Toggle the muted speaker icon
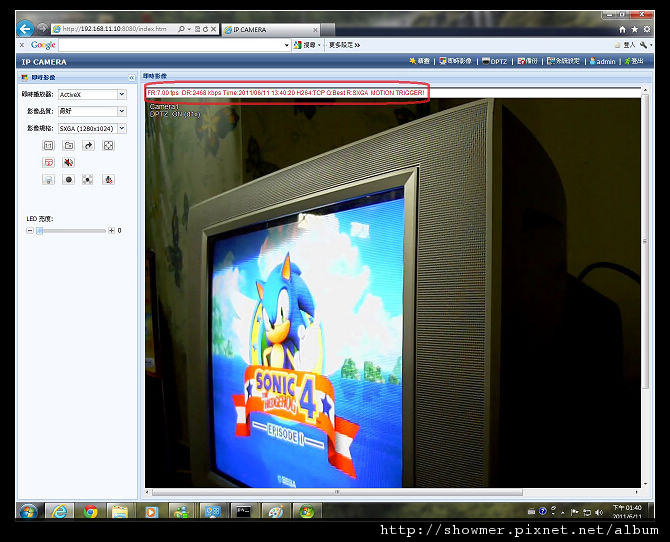The width and height of the screenshot is (670, 542). click(68, 162)
